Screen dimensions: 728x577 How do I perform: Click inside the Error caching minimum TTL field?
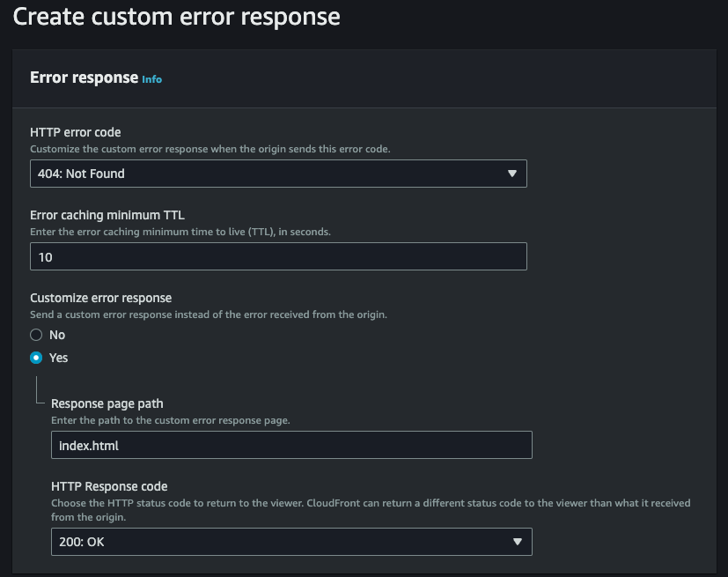(277, 256)
